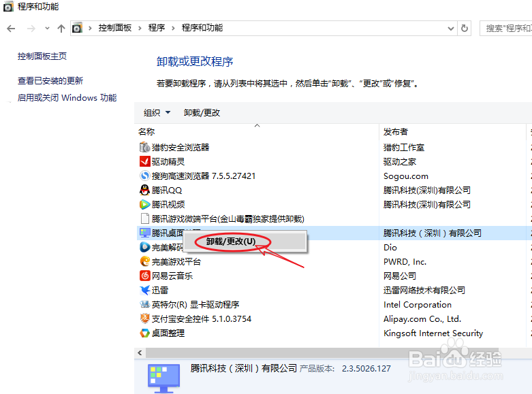The width and height of the screenshot is (532, 394).
Task: Expand chevron after 控制面板 in breadcrumb
Action: [x=140, y=28]
